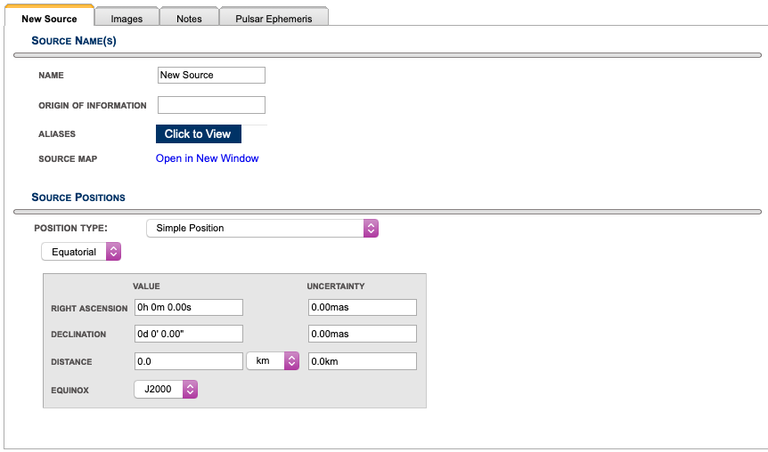Open the Notes tab

[x=188, y=19]
